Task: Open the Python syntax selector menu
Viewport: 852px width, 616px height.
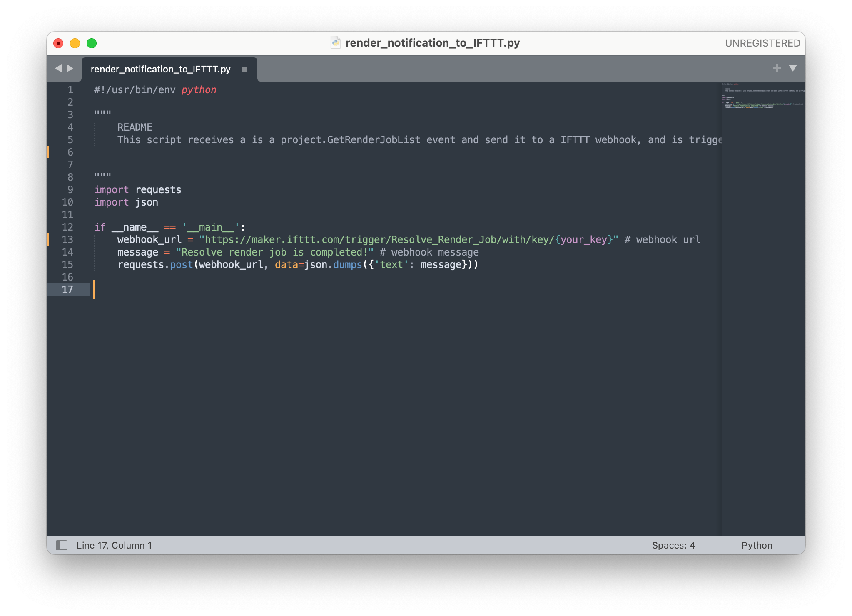Action: [x=757, y=545]
